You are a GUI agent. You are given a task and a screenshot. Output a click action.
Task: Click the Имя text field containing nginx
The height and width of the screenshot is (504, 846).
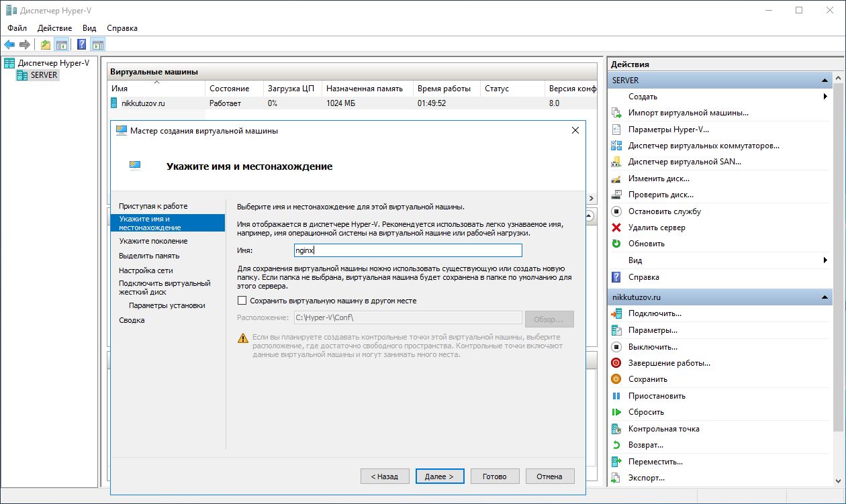pyautogui.click(x=408, y=250)
